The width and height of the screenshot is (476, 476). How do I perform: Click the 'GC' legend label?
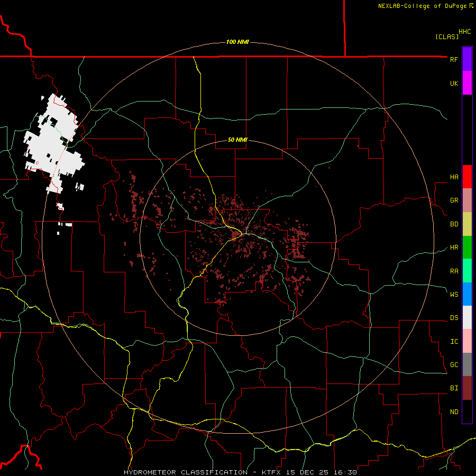(x=454, y=364)
